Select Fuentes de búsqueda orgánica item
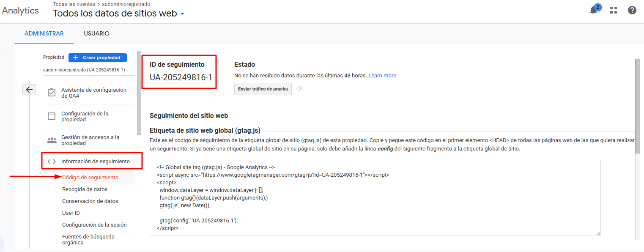 pyautogui.click(x=88, y=239)
